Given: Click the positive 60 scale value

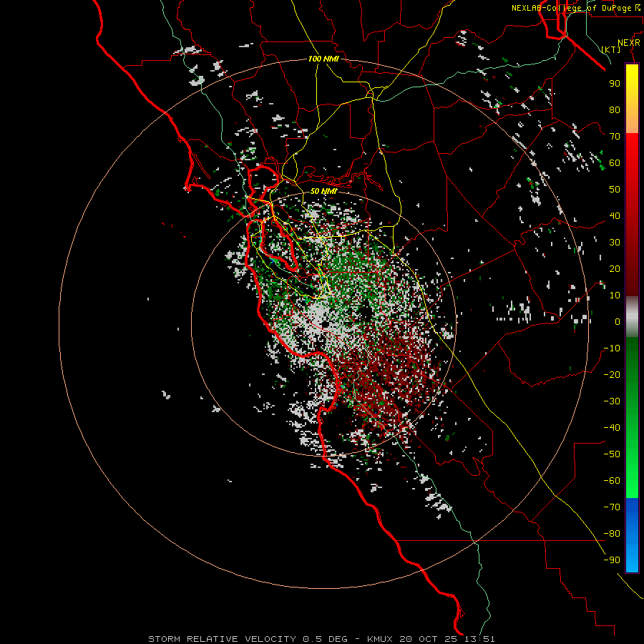Looking at the screenshot, I should tap(615, 162).
